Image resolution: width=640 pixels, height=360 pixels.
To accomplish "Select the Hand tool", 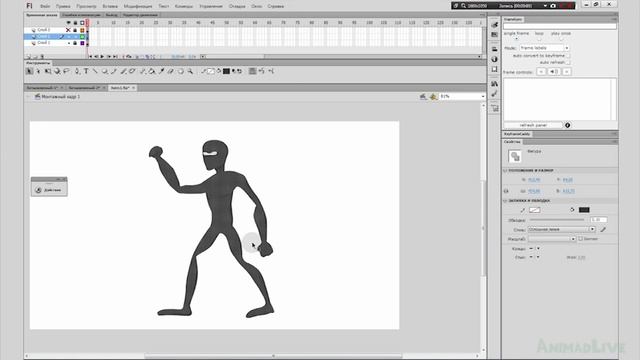I will tap(181, 71).
